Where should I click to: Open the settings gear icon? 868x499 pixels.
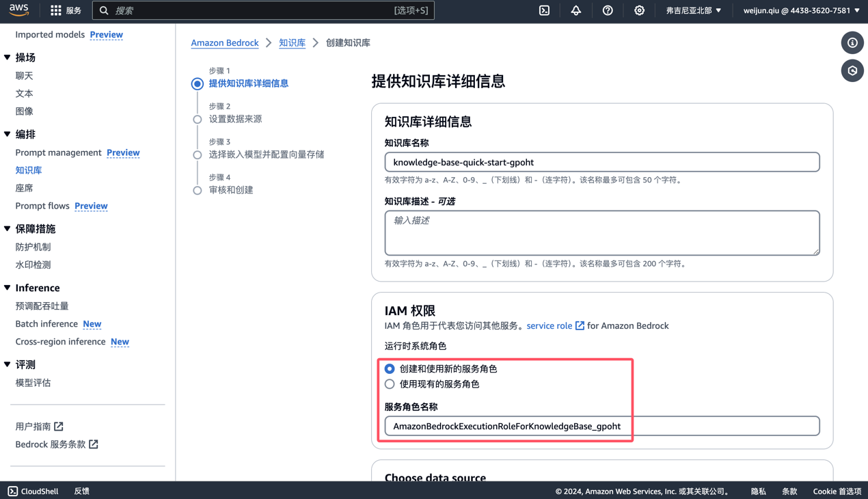(639, 10)
